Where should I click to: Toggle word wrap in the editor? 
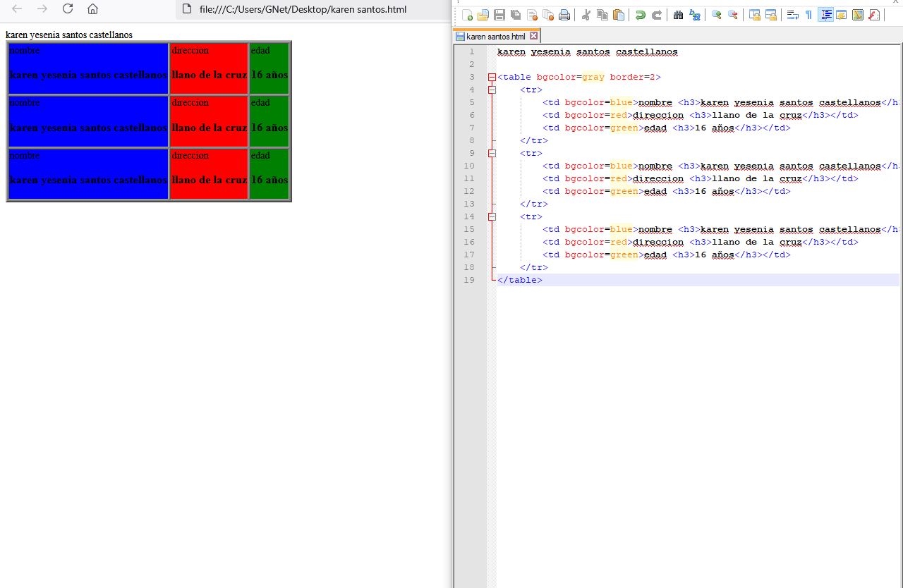pyautogui.click(x=792, y=15)
